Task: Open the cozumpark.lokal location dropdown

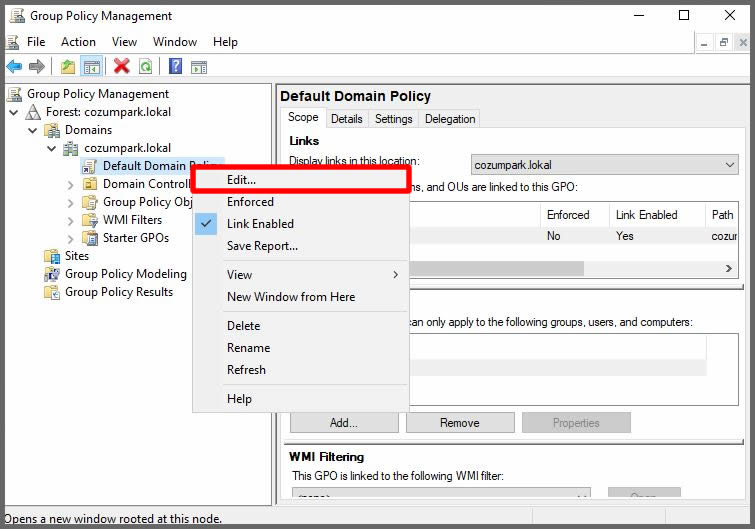Action: (x=604, y=165)
